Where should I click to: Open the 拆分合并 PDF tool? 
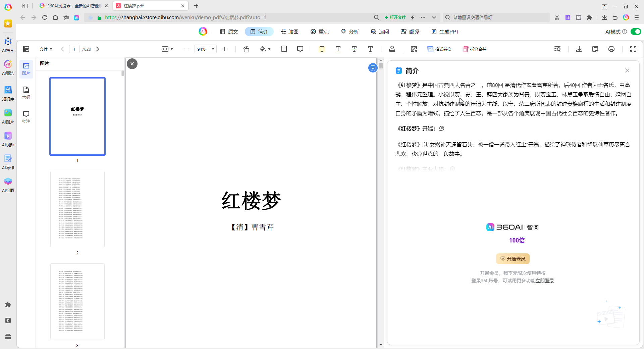(x=474, y=49)
